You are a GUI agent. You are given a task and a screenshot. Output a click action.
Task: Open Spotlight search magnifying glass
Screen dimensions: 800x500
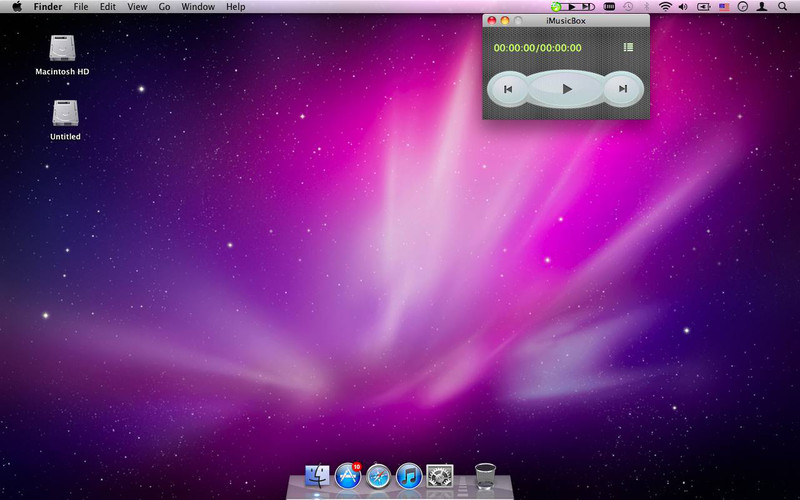[x=782, y=7]
